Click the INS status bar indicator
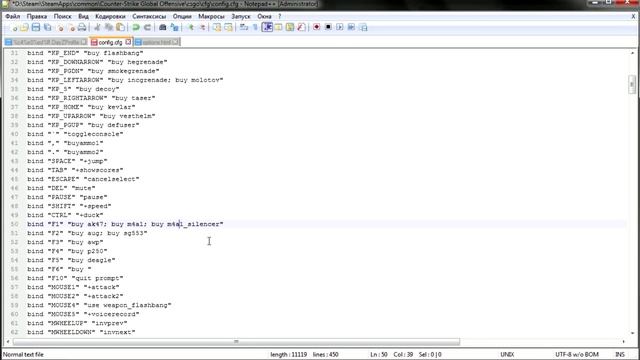 click(620, 354)
